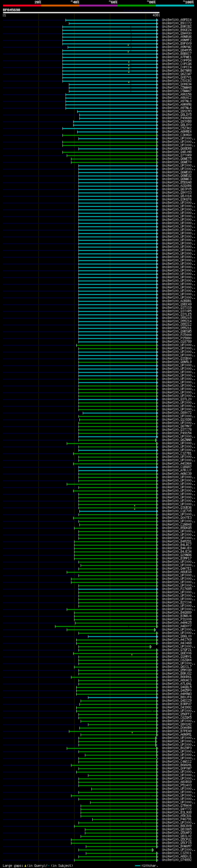Select hit UniRef100_C0PCQ6
Image resolution: width=197 pixels, height=868 pixels.
click(x=176, y=64)
